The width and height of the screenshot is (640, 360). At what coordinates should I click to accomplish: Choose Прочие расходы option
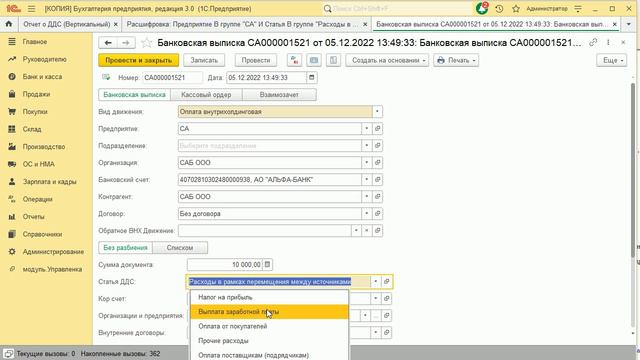point(269,340)
